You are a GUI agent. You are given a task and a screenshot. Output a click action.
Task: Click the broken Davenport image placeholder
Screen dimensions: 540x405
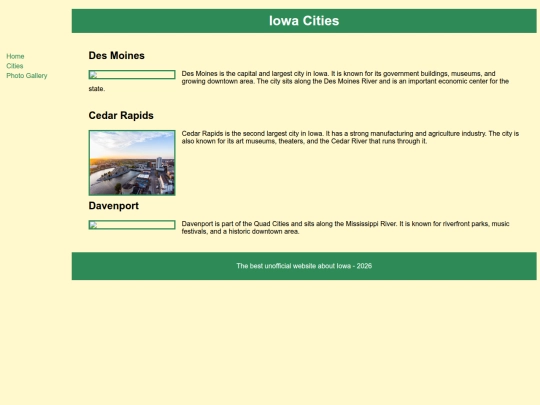pos(132,225)
